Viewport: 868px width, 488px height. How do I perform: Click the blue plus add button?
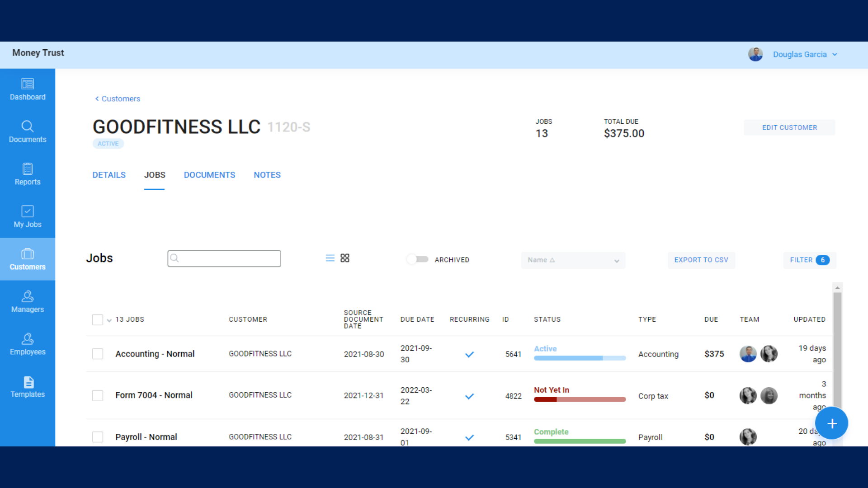pos(832,423)
